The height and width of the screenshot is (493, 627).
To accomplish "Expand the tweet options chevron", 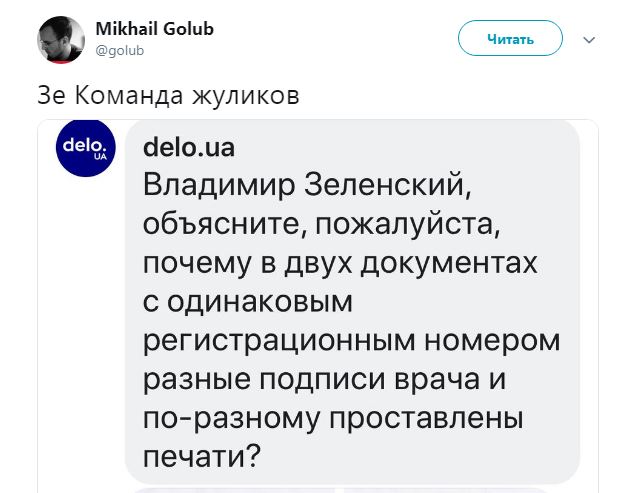I will pos(589,40).
